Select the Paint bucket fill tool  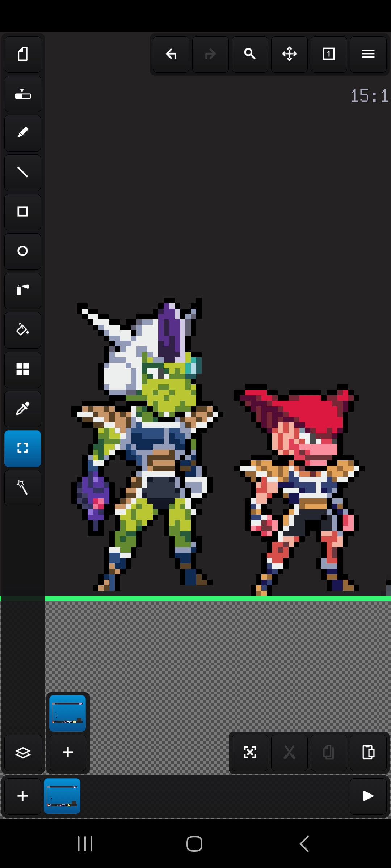click(x=23, y=330)
